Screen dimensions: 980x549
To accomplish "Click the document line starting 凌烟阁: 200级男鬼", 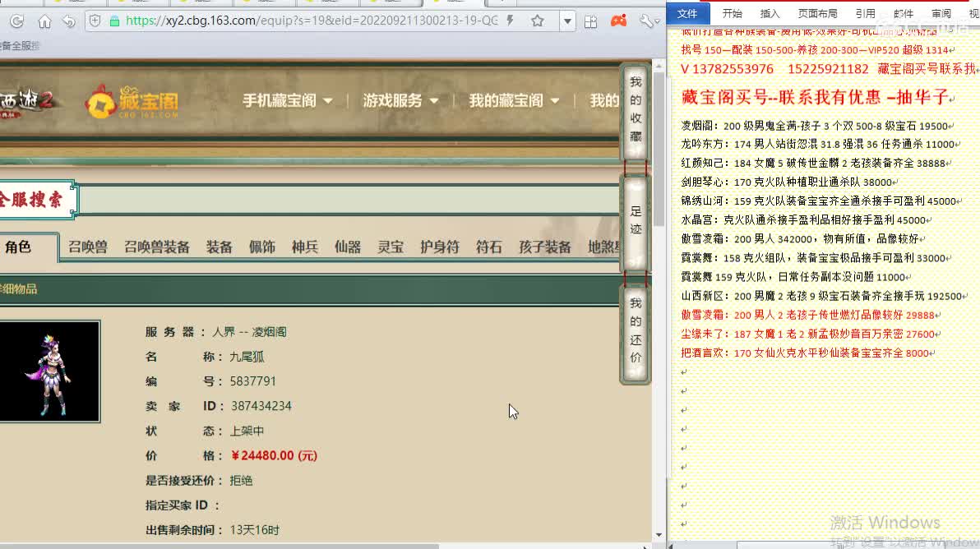I will pos(816,127).
